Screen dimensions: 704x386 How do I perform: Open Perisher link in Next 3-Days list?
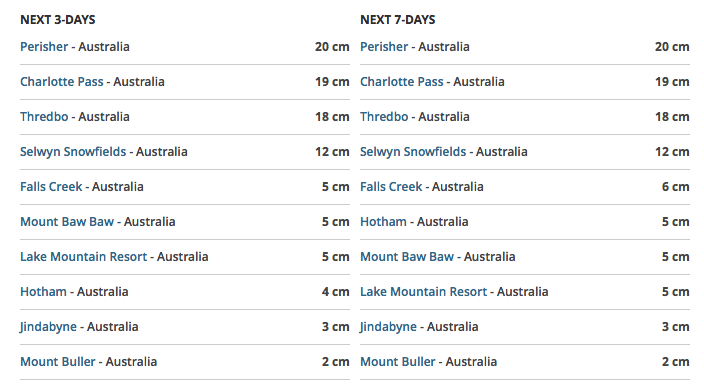(x=44, y=47)
